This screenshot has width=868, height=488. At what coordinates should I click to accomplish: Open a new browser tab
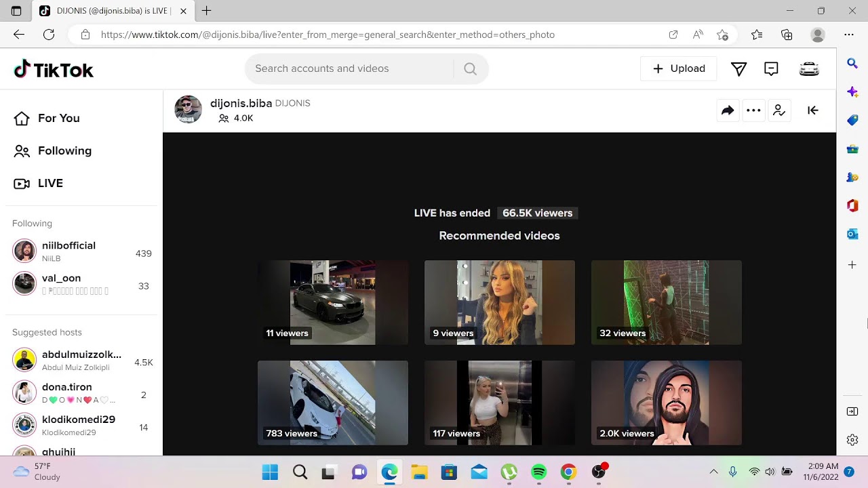tap(207, 11)
